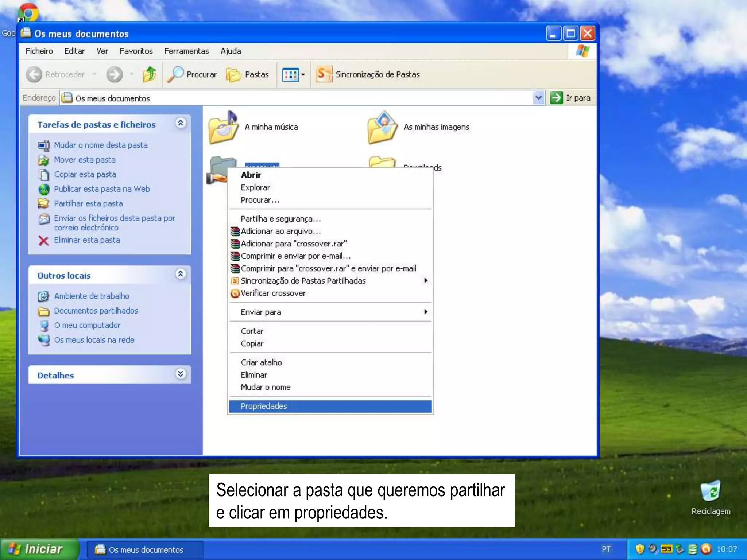Toggle the Pastas folders pane
The height and width of the screenshot is (560, 747).
point(248,74)
